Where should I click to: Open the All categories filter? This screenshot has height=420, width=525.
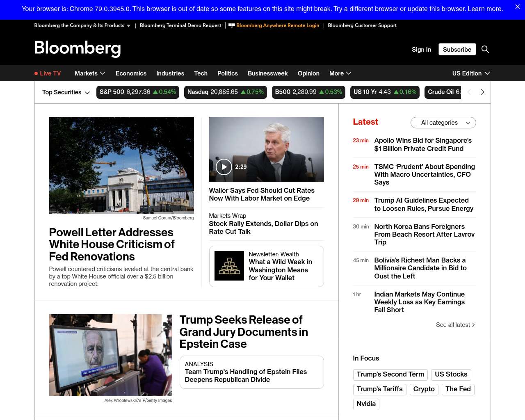coord(443,123)
